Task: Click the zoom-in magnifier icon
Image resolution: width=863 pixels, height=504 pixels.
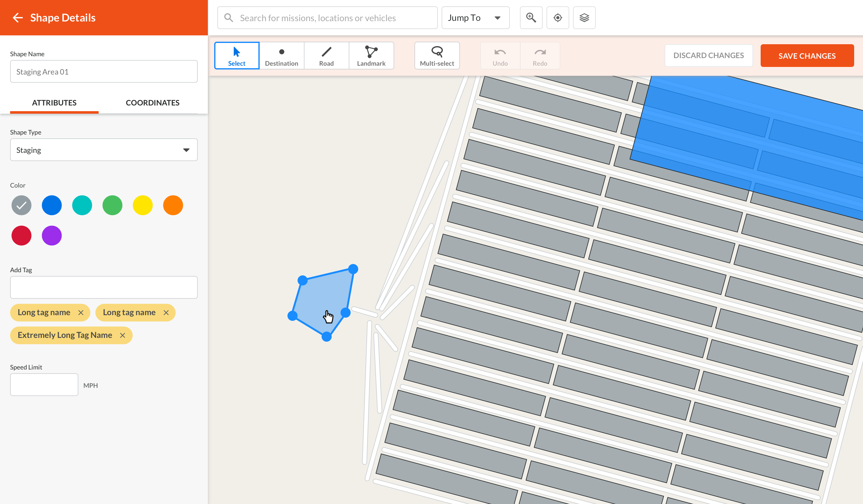Action: click(x=531, y=18)
